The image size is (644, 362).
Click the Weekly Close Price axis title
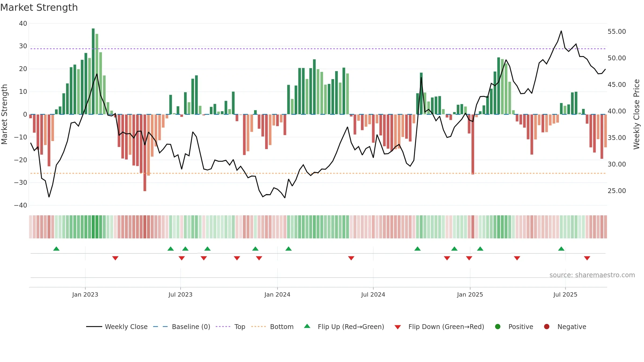636,114
